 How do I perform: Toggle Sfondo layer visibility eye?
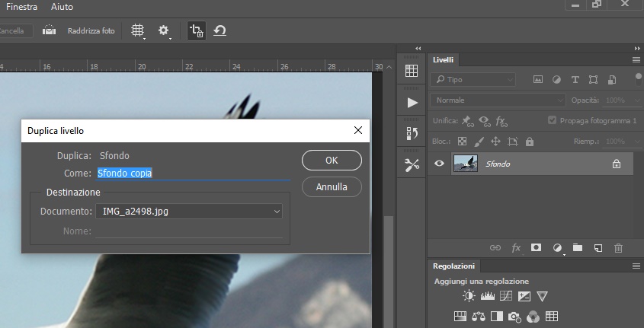[x=439, y=164]
